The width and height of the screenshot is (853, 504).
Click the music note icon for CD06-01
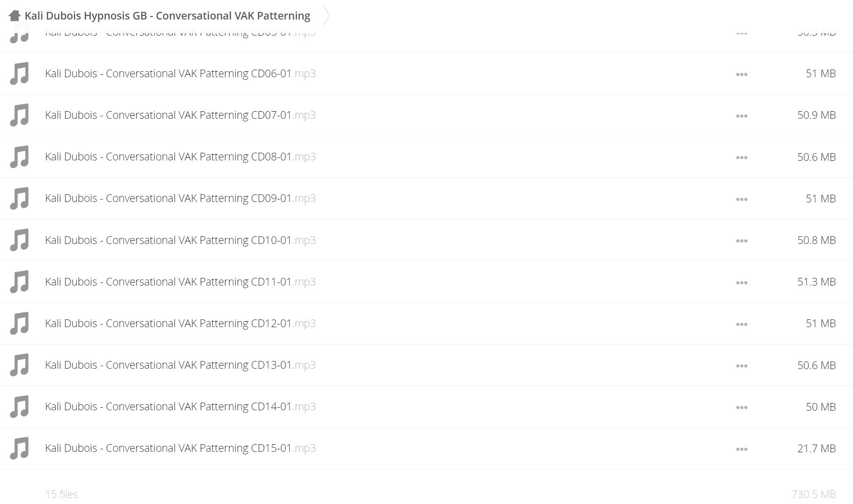(19, 73)
